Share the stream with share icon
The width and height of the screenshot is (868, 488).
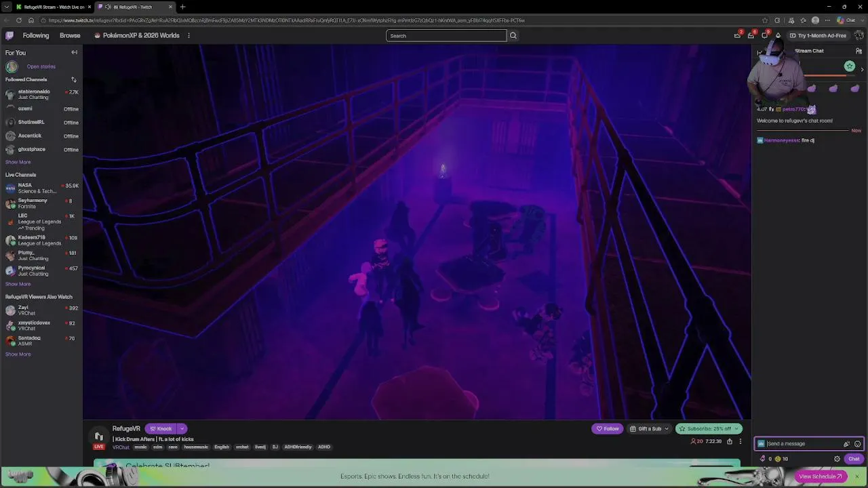pos(730,441)
